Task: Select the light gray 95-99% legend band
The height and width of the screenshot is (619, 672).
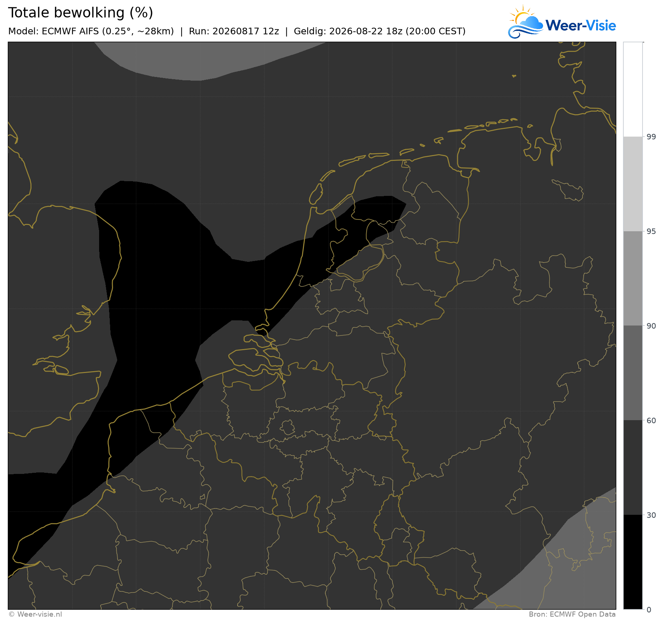Action: 633,184
